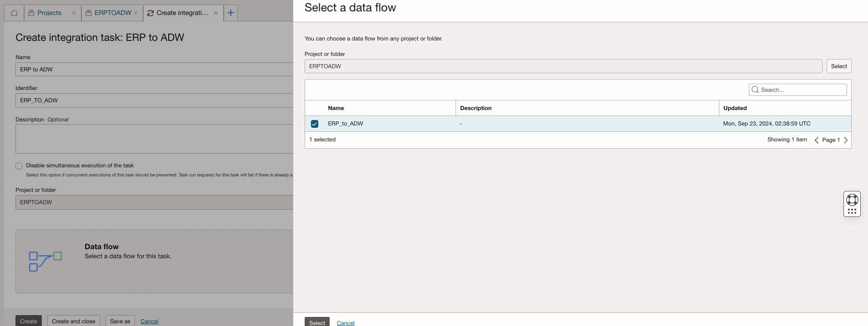Click the home icon tab

tap(14, 13)
